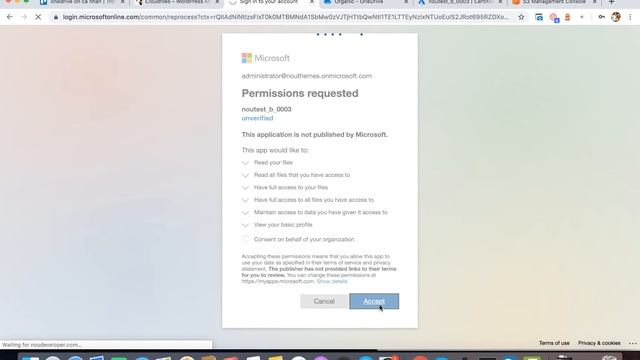The image size is (640, 360).
Task: Click the Accept button
Action: (x=374, y=301)
